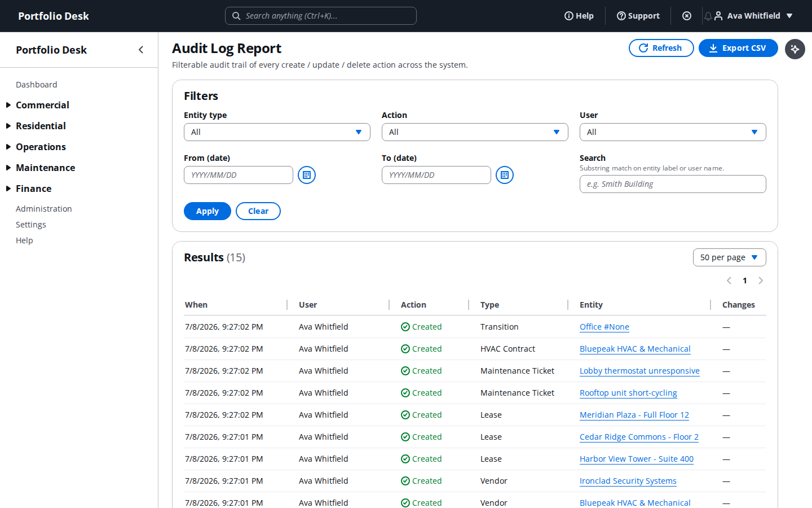
Task: Clear the filters
Action: 258,211
